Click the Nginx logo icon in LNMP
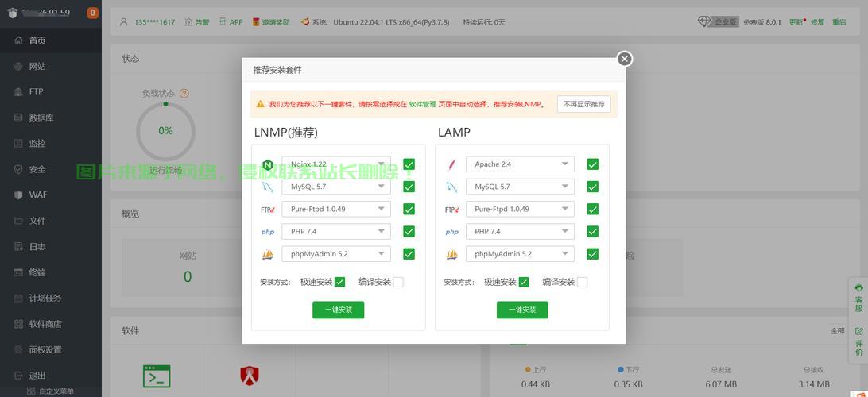This screenshot has width=868, height=397. pyautogui.click(x=268, y=164)
